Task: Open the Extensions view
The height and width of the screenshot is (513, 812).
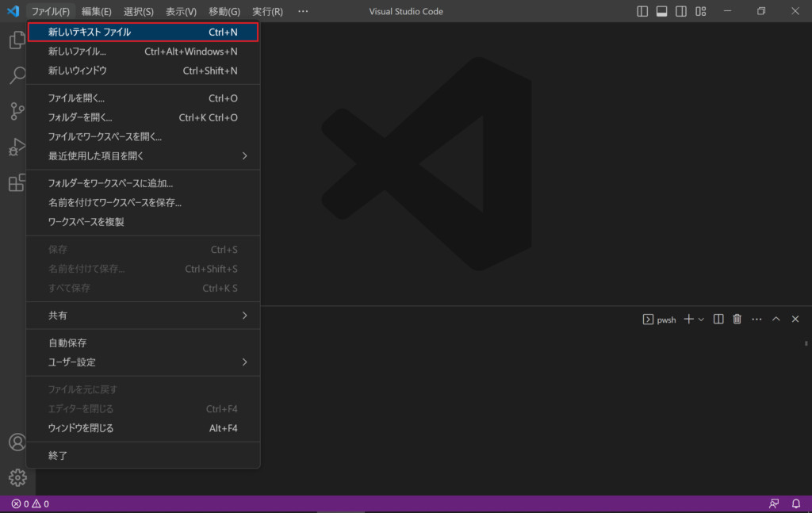Action: coord(17,182)
